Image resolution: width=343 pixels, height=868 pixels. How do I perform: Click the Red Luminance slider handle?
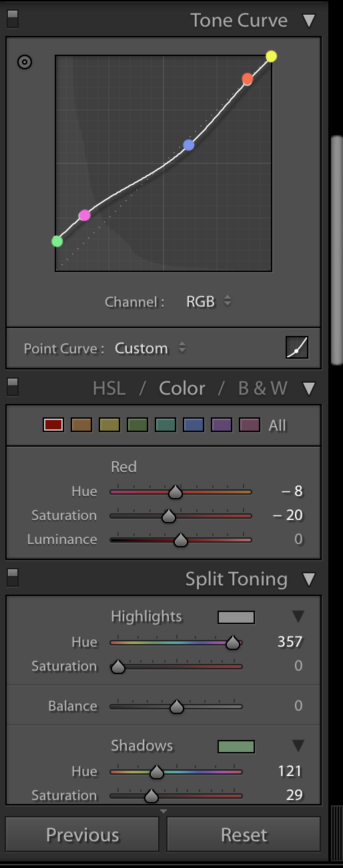click(x=180, y=540)
